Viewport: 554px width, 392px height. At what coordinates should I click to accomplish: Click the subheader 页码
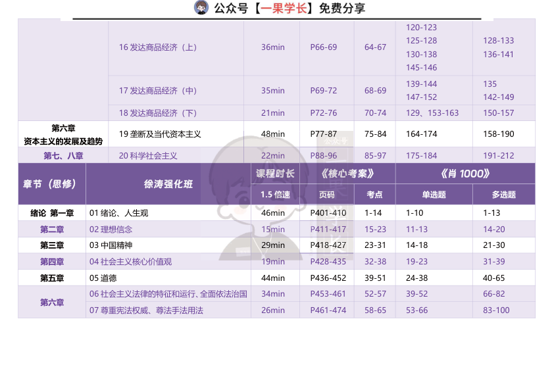[x=327, y=195]
